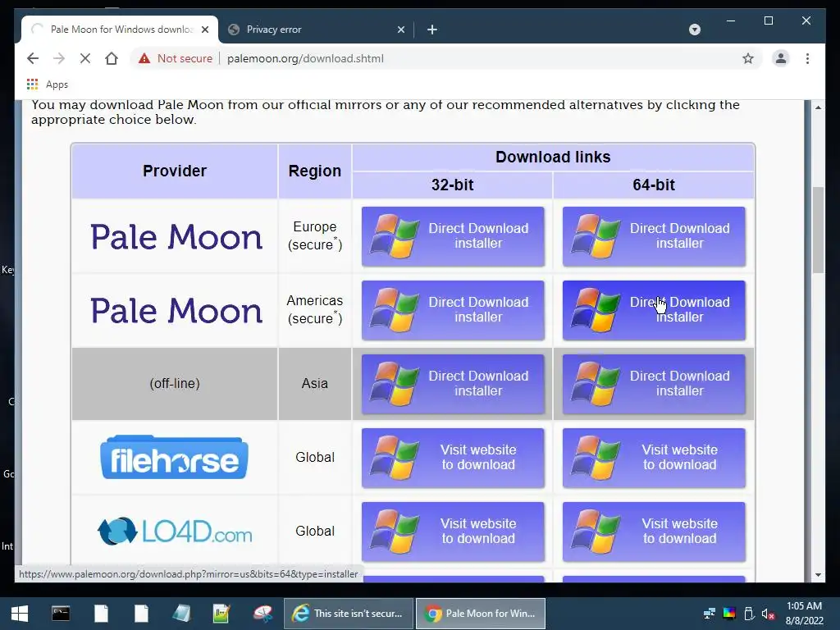Click the LO4D.com logo
The image size is (840, 630).
175,532
